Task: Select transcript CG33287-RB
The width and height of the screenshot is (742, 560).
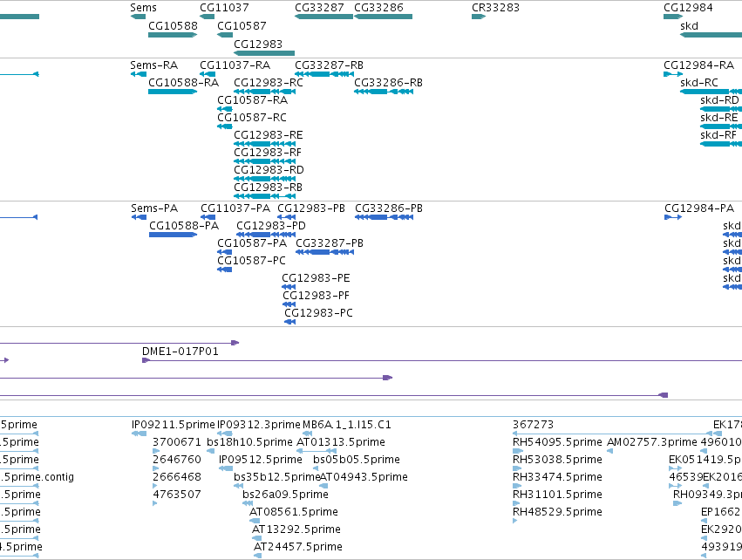Action: (330, 65)
